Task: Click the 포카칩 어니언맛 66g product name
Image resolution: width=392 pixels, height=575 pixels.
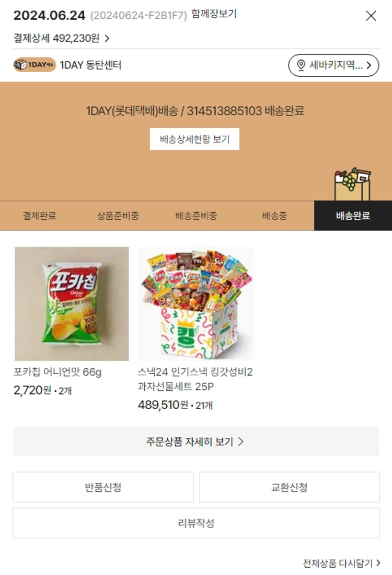Action: point(57,372)
